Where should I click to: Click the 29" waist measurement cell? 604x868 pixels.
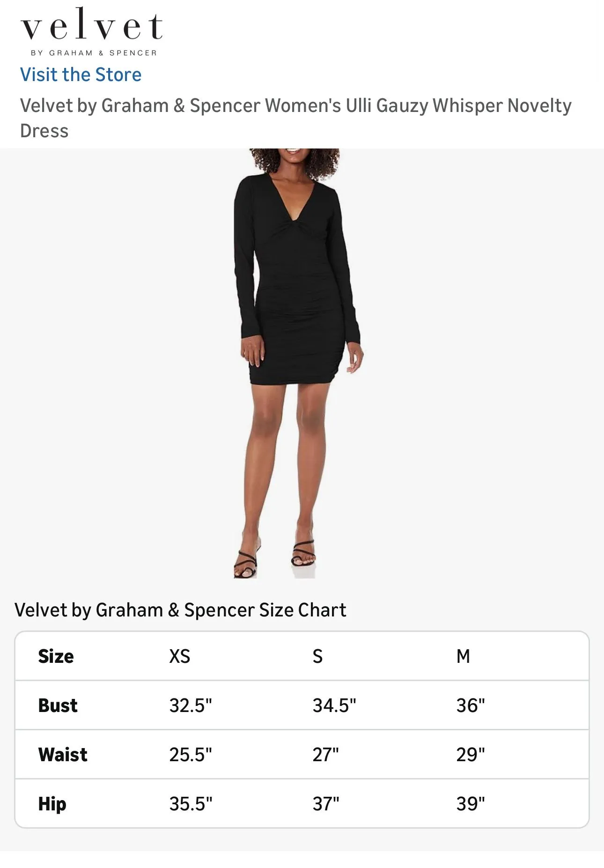471,755
